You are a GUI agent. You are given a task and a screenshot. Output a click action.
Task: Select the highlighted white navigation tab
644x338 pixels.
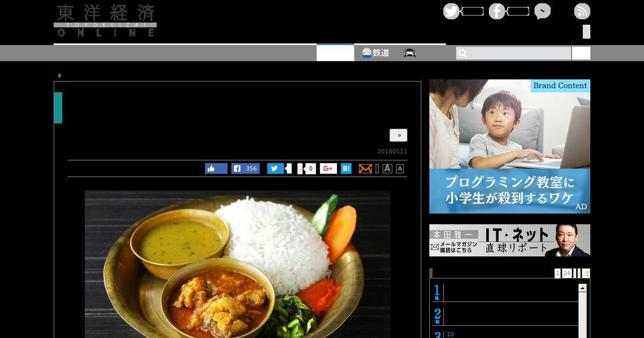point(335,53)
